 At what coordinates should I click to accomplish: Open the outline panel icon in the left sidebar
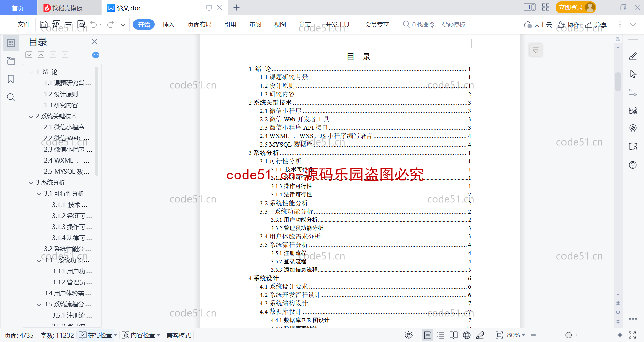coord(11,43)
